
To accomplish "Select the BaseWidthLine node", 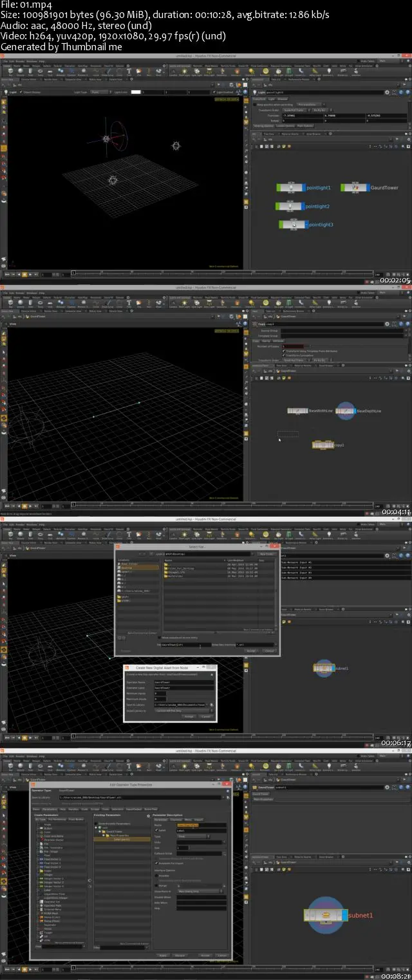I will pyautogui.click(x=297, y=411).
